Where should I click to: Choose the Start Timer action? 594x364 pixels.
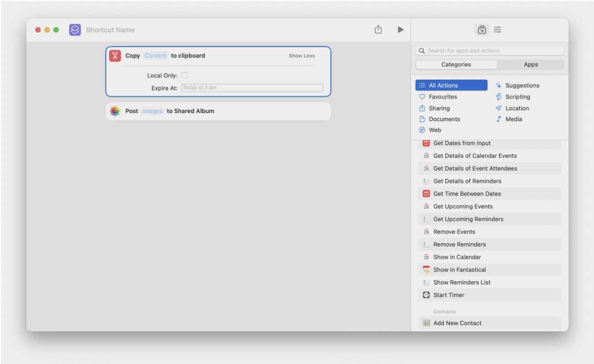pyautogui.click(x=448, y=295)
